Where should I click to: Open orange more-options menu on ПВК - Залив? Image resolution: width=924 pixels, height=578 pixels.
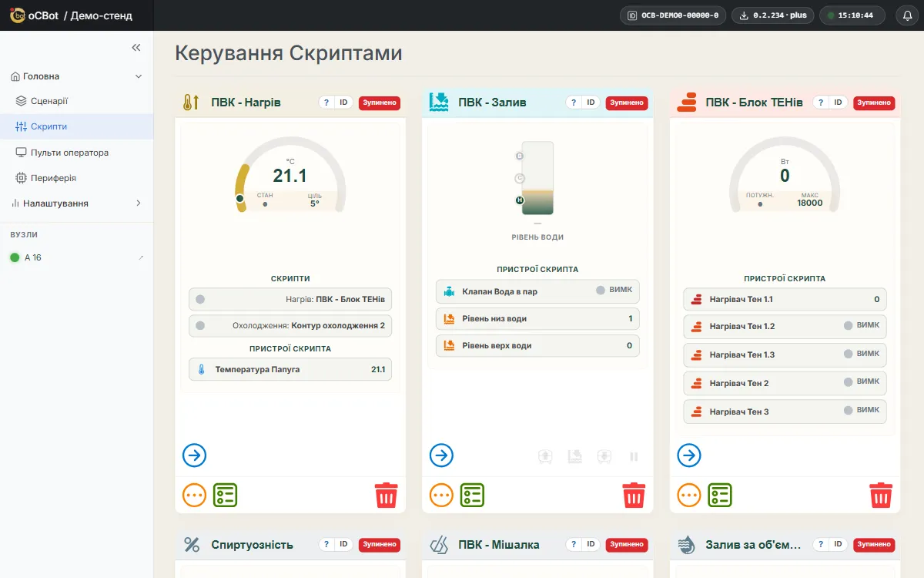point(442,495)
